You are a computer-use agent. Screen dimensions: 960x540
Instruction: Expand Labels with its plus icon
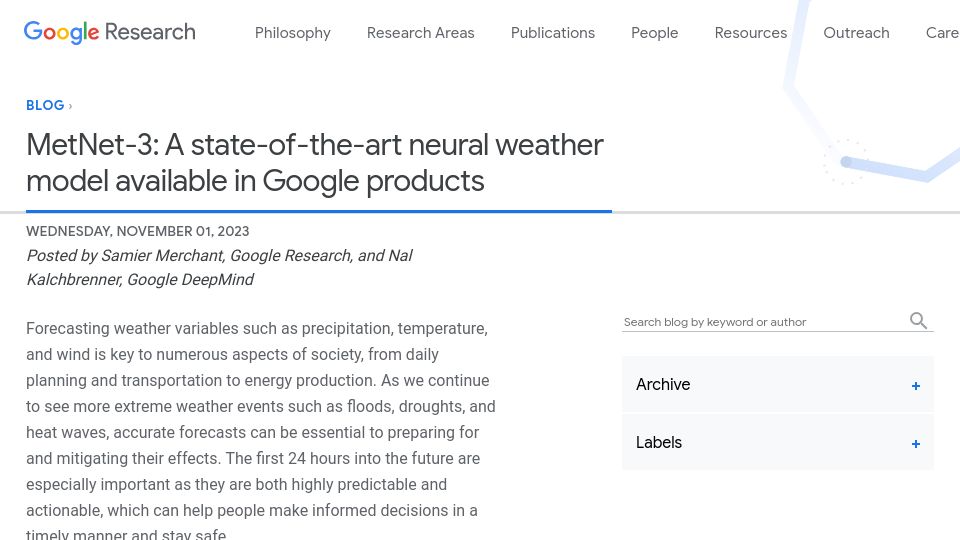click(915, 444)
